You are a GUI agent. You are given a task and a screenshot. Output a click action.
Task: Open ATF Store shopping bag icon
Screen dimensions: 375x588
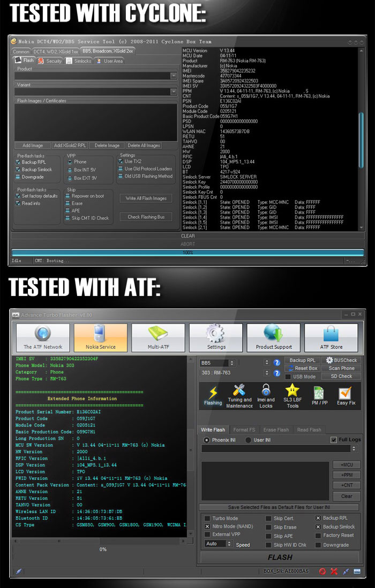(x=331, y=333)
